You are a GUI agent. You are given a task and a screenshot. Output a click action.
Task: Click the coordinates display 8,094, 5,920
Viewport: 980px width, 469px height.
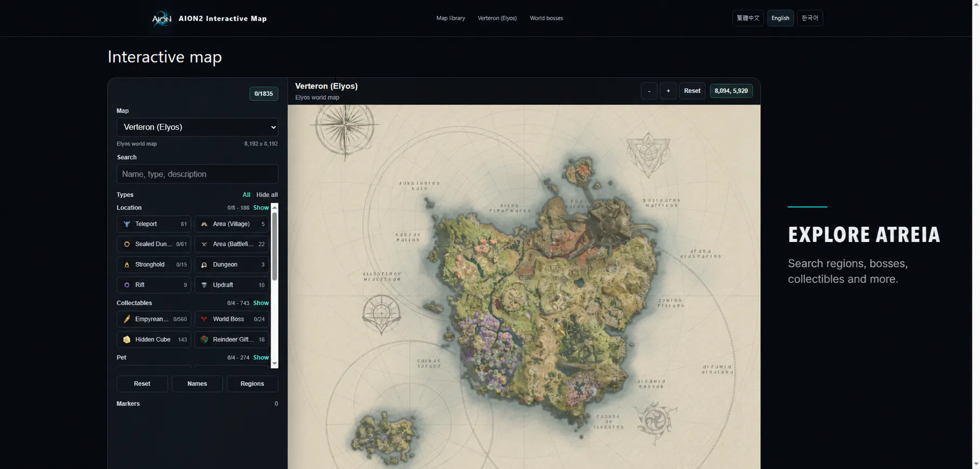[731, 91]
